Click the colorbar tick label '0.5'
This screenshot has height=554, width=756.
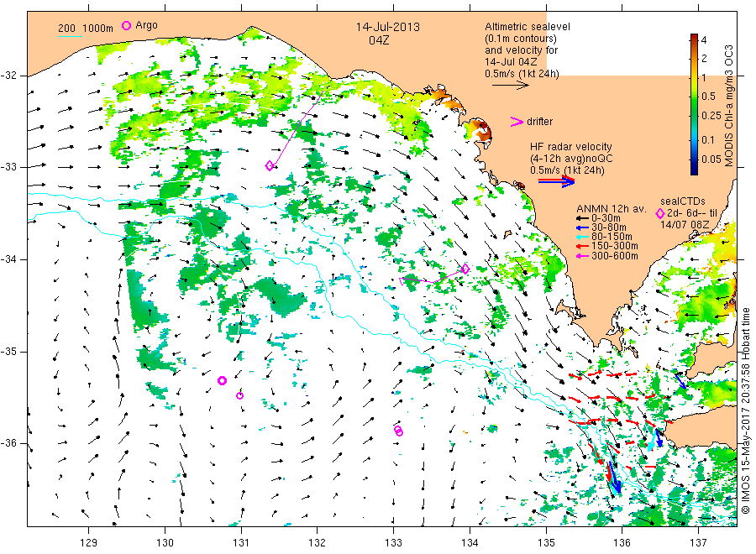[x=708, y=97]
